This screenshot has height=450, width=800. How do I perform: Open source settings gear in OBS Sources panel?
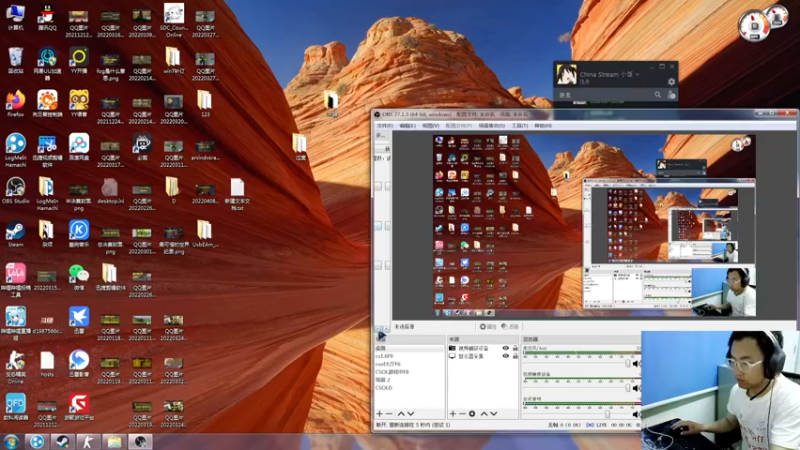472,414
